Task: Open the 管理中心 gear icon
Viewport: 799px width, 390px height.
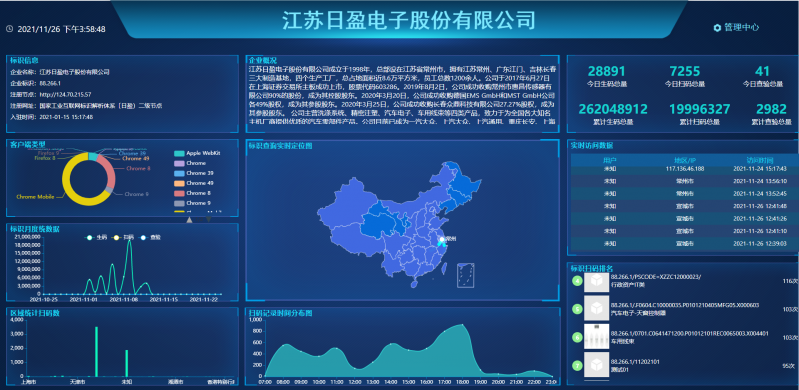Action: (717, 28)
